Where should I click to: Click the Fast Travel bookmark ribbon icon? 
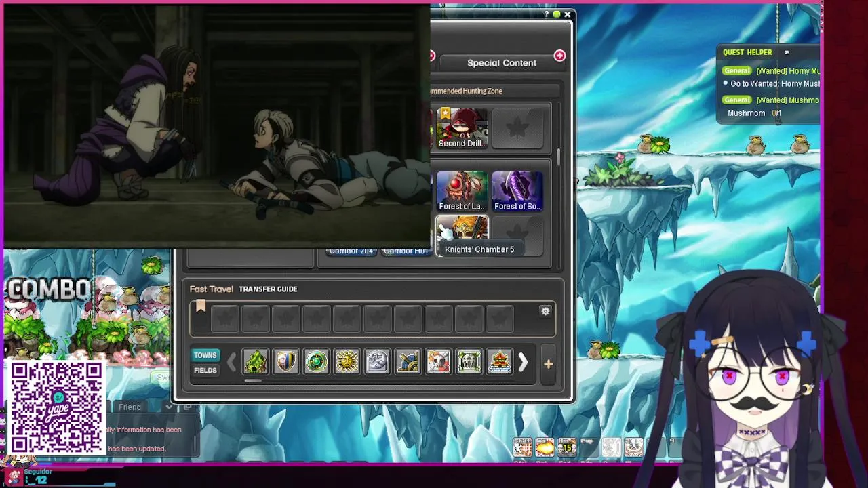[x=201, y=306]
